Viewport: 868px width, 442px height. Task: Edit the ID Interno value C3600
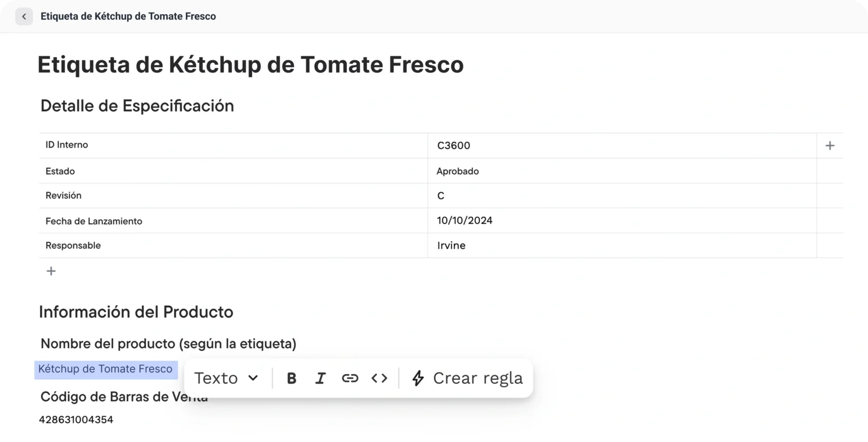pyautogui.click(x=453, y=146)
